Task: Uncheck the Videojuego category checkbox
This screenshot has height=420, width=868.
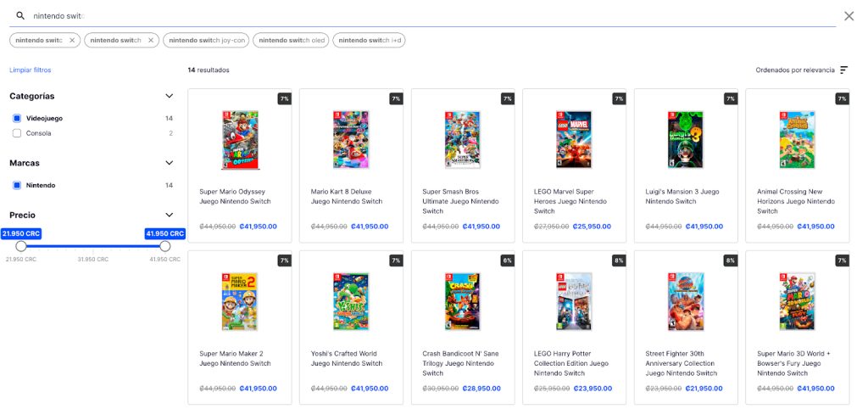Action: [x=17, y=118]
